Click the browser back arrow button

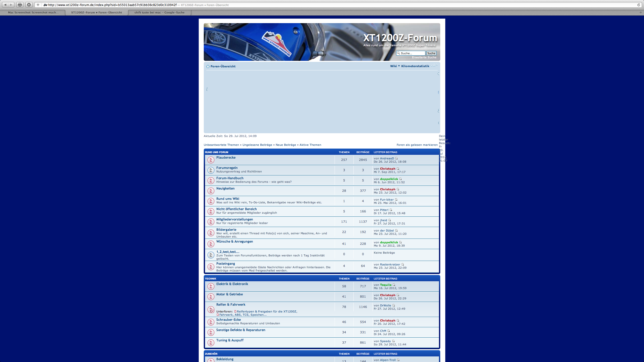(x=5, y=5)
